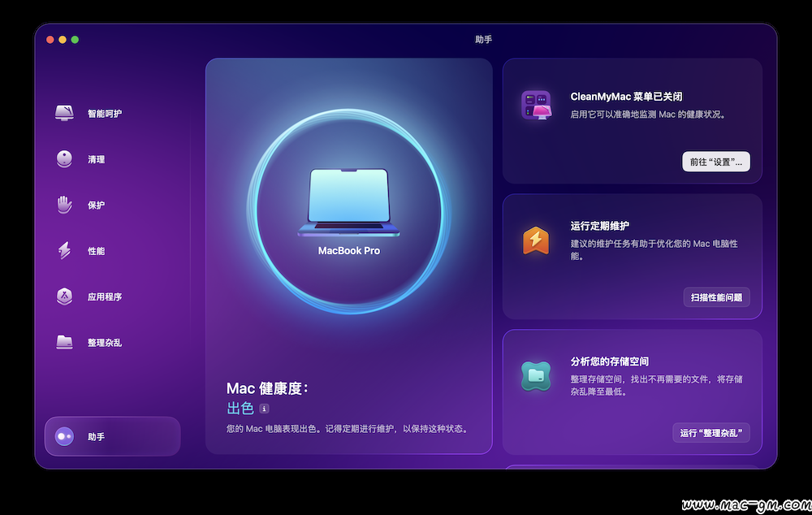Click the MacBook Pro laptop illustration
This screenshot has height=515, width=812.
pos(348,202)
